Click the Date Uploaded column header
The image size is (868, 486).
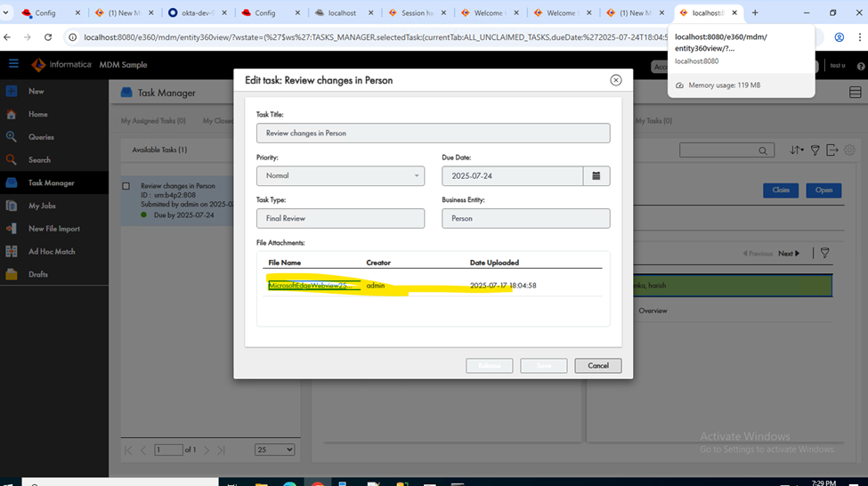point(494,263)
